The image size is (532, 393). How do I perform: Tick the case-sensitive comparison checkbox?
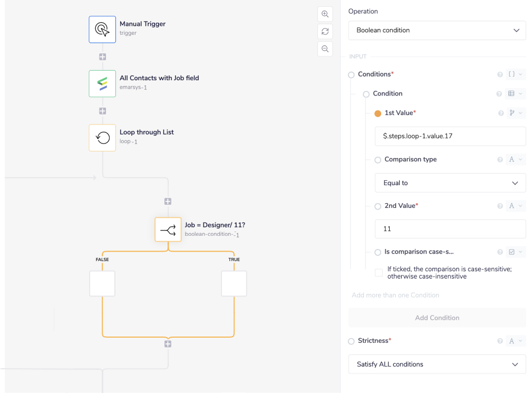(379, 273)
